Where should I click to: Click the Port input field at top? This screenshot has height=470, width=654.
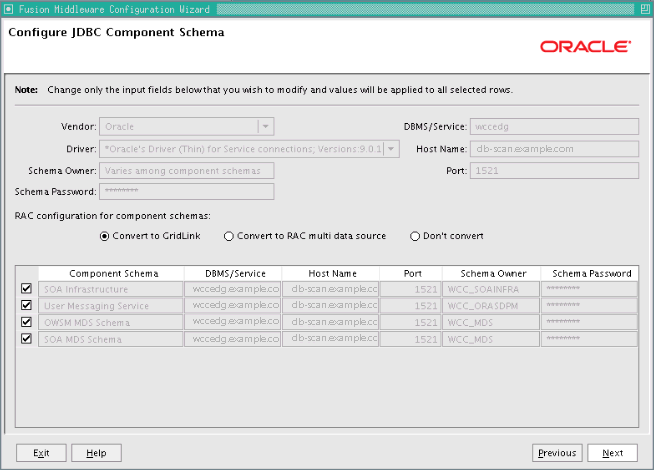(x=554, y=171)
